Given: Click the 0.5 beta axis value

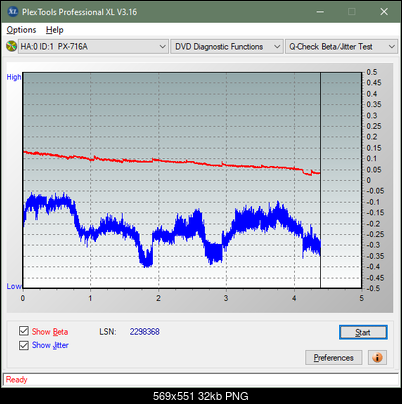Looking at the screenshot, I should click(372, 72).
